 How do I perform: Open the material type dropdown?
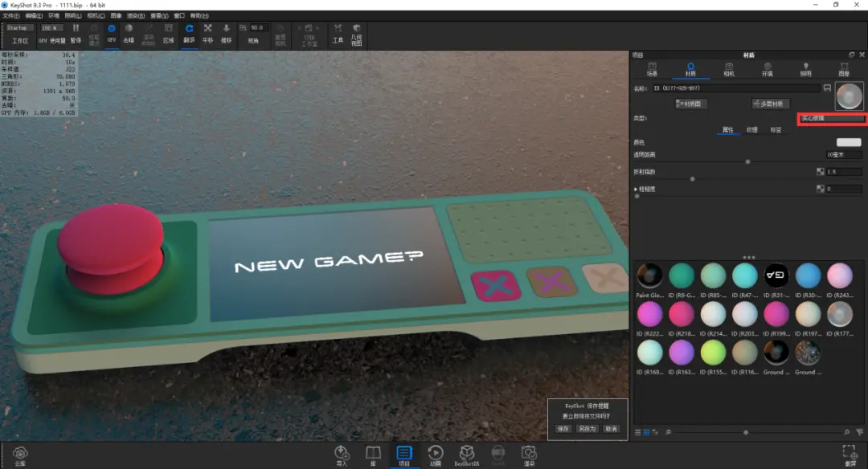[x=832, y=118]
